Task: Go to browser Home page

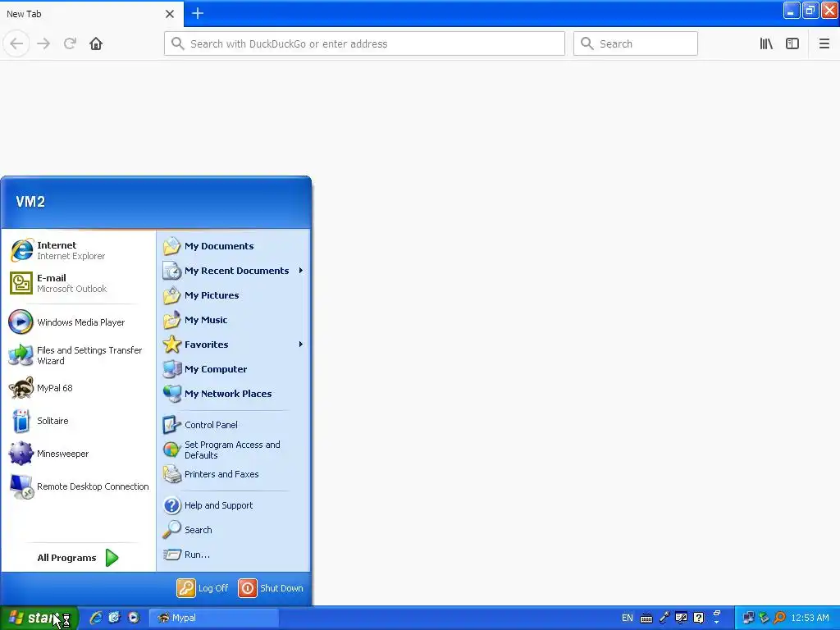Action: 96,43
